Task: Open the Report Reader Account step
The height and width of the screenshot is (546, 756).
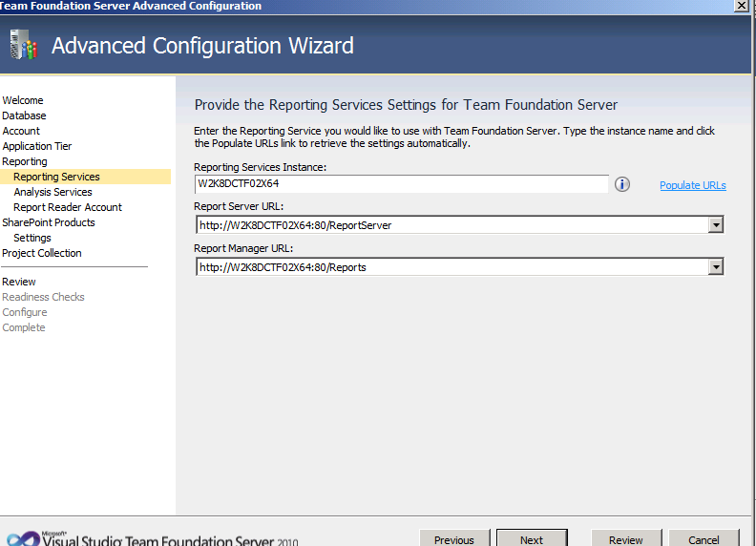Action: pyautogui.click(x=68, y=207)
